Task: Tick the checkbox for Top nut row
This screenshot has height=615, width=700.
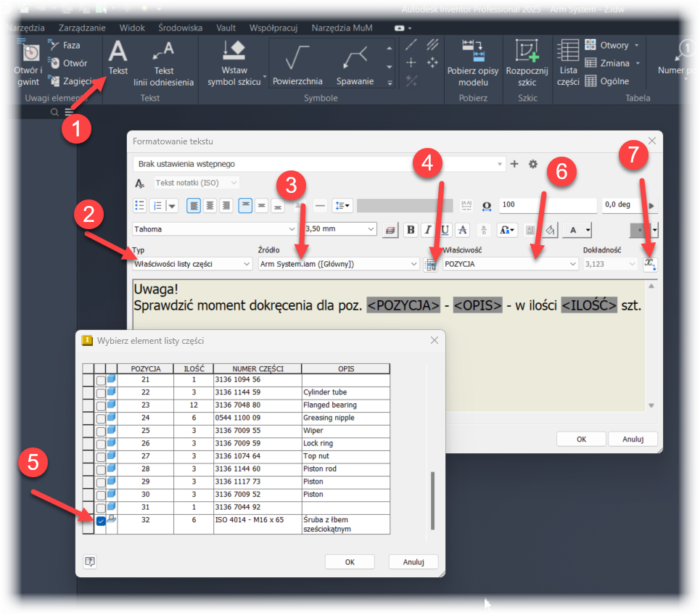Action: 101,456
